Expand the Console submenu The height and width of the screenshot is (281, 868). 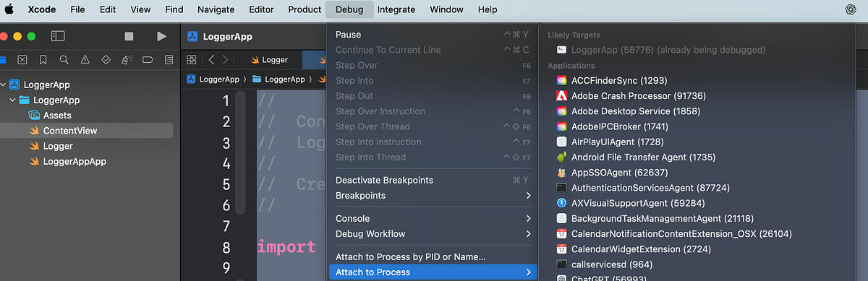pyautogui.click(x=433, y=218)
